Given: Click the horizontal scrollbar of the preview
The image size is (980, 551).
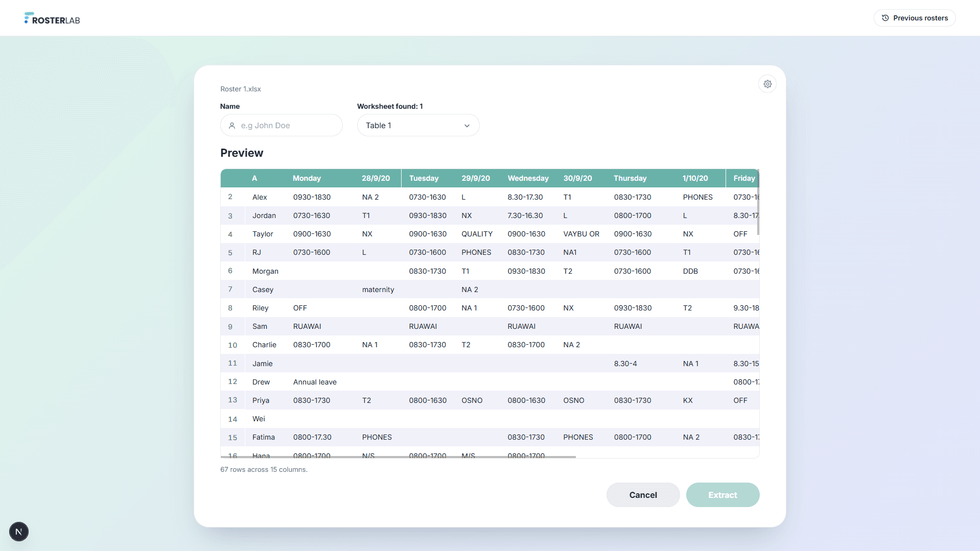Looking at the screenshot, I should (398, 457).
